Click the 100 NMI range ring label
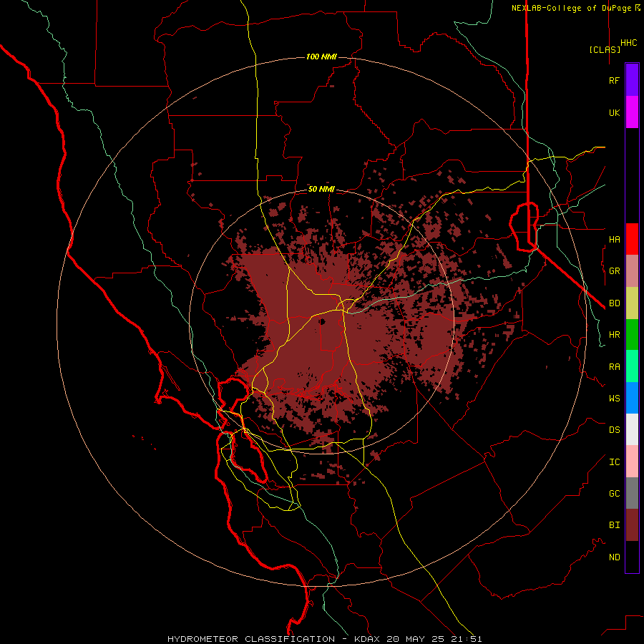This screenshot has width=644, height=644. [321, 57]
